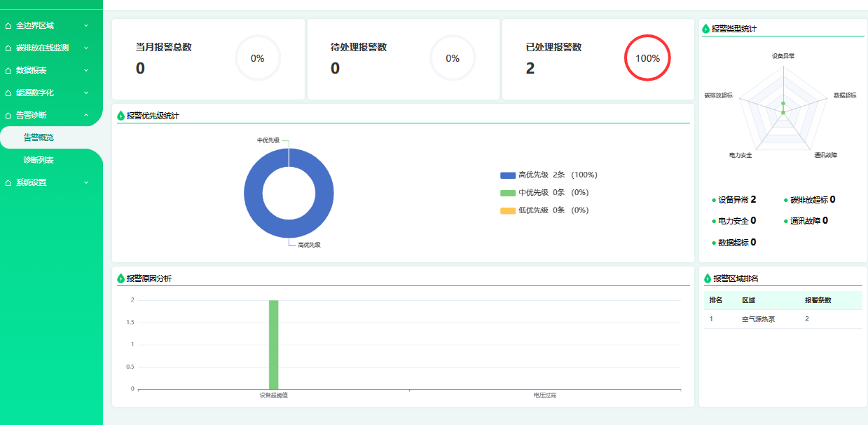Click the 报警条数 table column header

(818, 300)
